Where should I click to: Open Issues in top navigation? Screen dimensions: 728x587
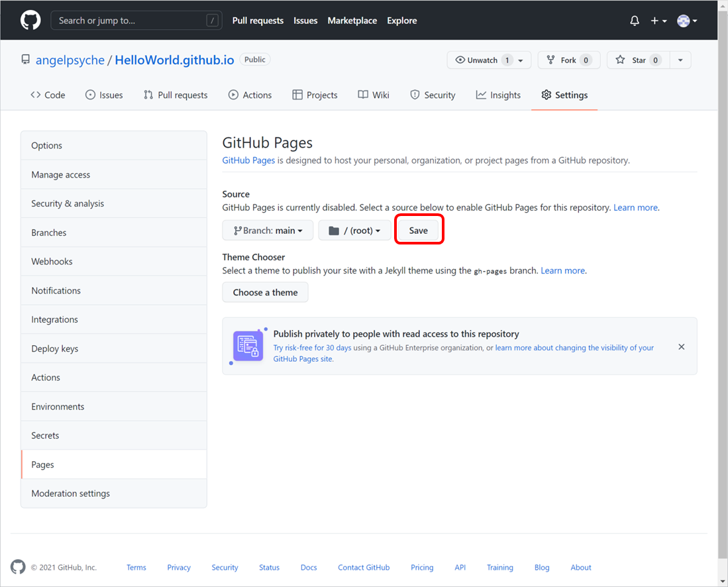click(x=305, y=21)
